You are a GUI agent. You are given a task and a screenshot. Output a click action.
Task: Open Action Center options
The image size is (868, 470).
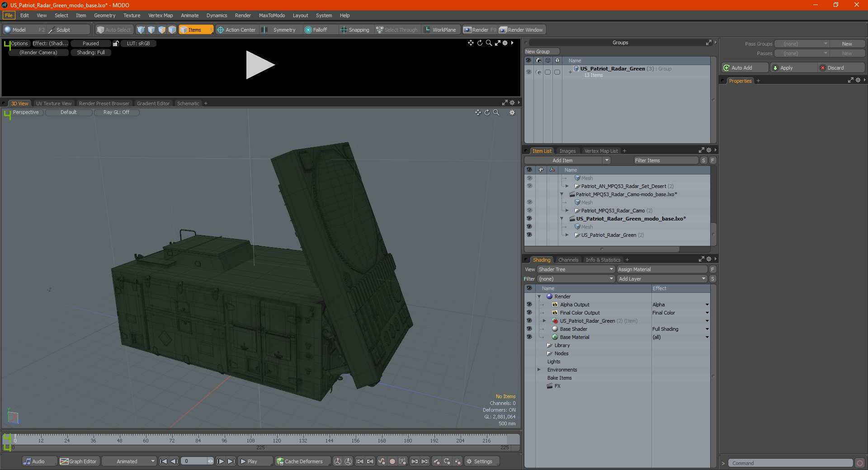236,30
